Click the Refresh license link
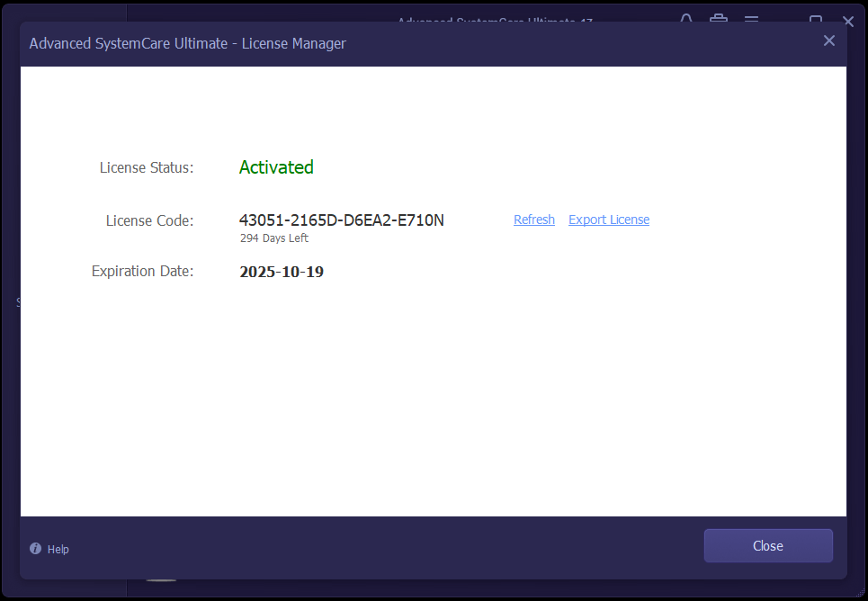Viewport: 868px width, 601px height. point(533,220)
